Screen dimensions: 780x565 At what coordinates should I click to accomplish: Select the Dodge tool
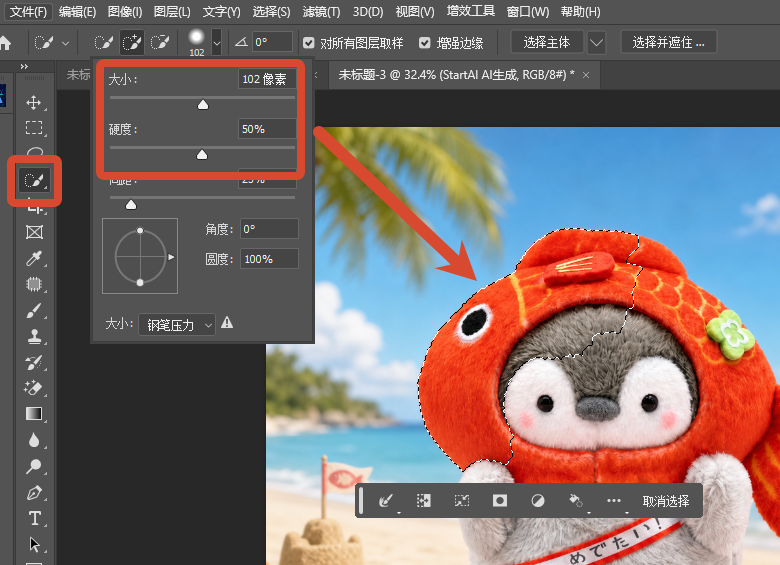pos(34,467)
